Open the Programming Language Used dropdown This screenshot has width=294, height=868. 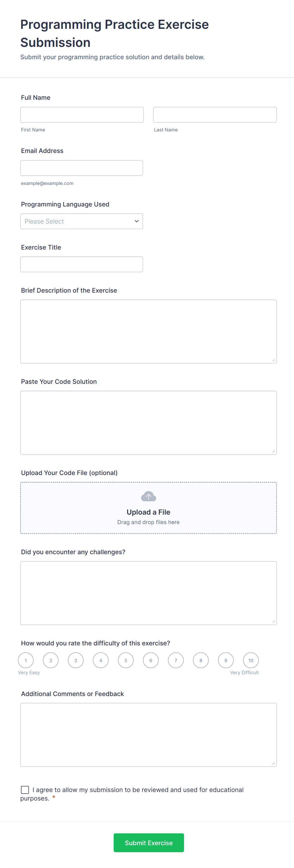point(82,221)
